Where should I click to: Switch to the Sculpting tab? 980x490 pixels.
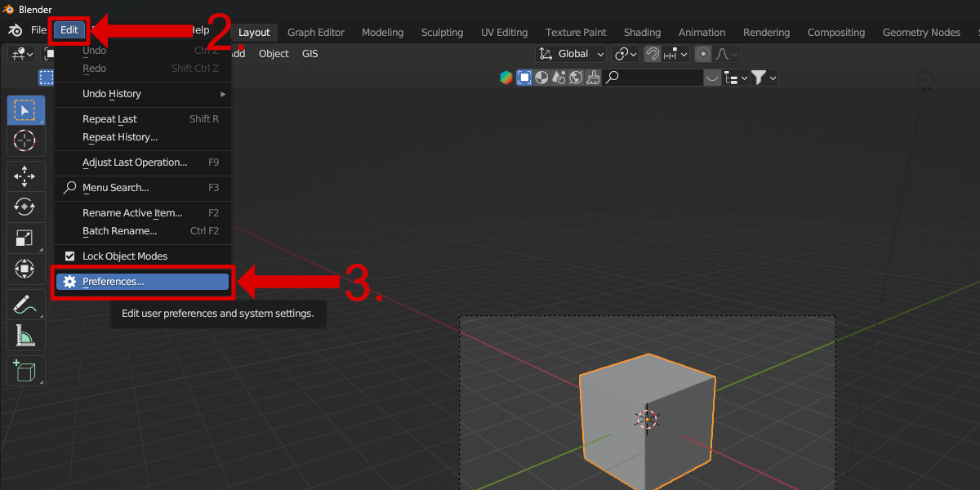[442, 33]
